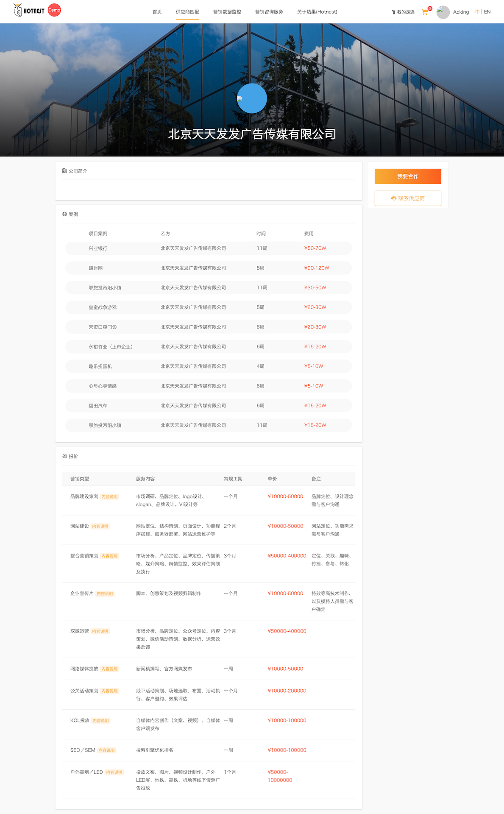Open 营销咨询服务 navigation item
Image resolution: width=504 pixels, height=814 pixels.
tap(269, 12)
